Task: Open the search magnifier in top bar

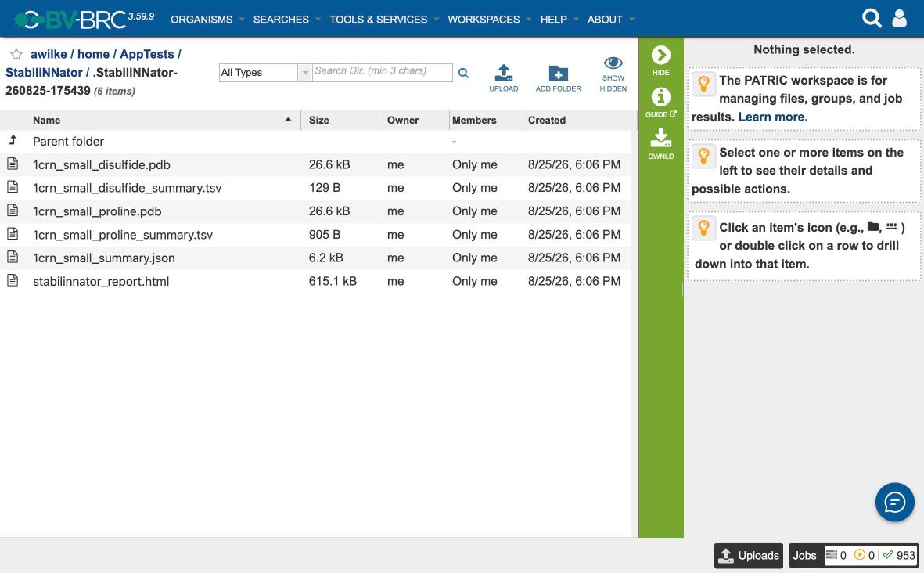Action: pyautogui.click(x=872, y=18)
